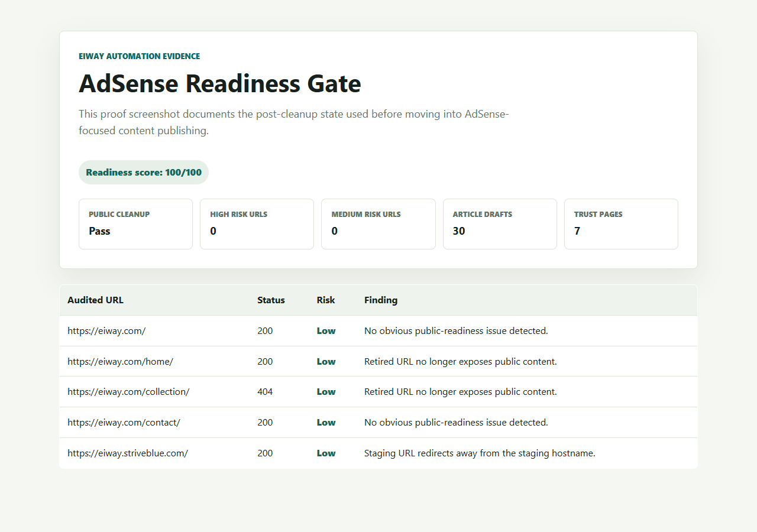Click the 200 status in the /home/ row
The image size is (757, 532).
click(265, 362)
